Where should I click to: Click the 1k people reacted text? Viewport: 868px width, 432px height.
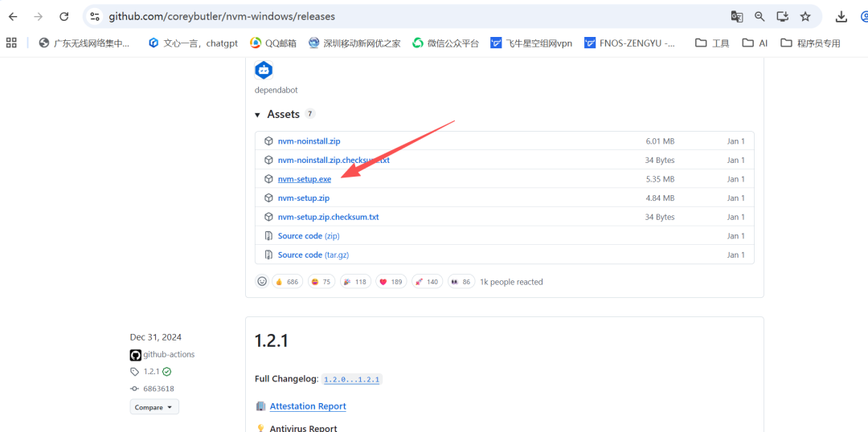(511, 282)
